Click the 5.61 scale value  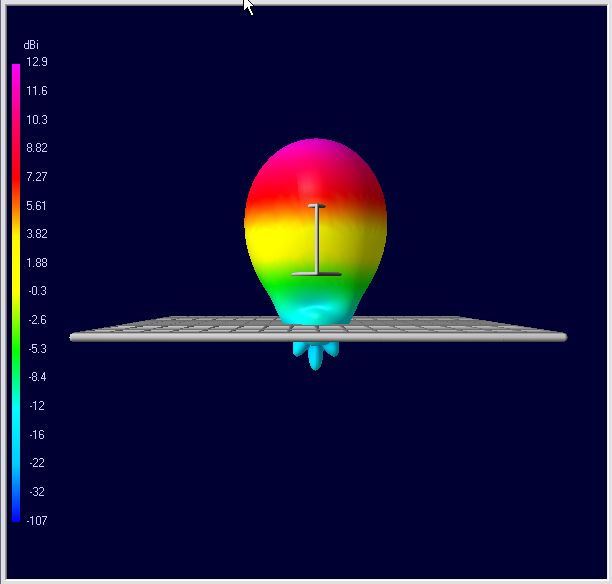pos(36,206)
